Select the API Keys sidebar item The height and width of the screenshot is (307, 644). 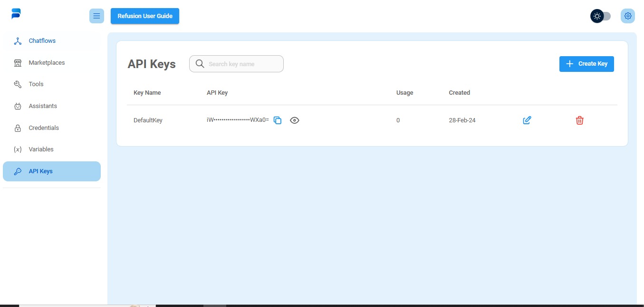tap(40, 171)
